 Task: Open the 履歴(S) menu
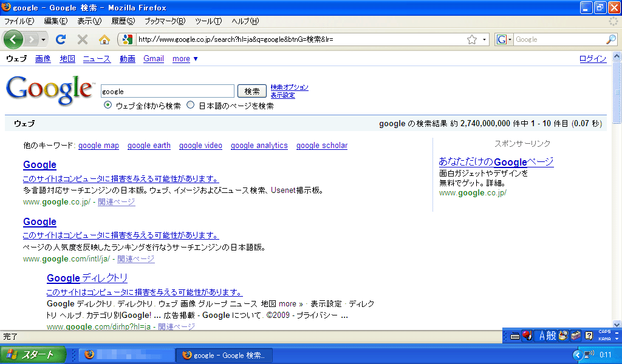[x=123, y=21]
